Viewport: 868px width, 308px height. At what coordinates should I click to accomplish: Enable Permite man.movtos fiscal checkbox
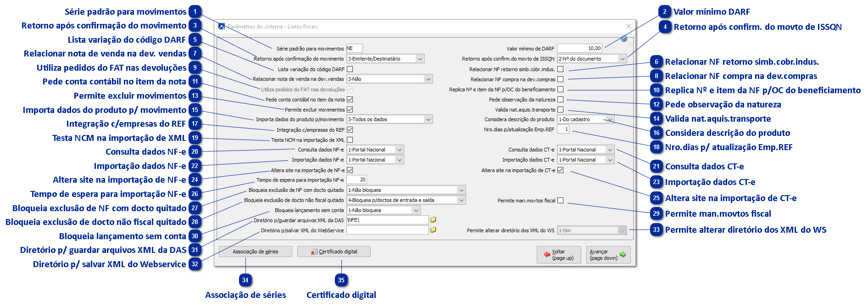[x=560, y=201]
